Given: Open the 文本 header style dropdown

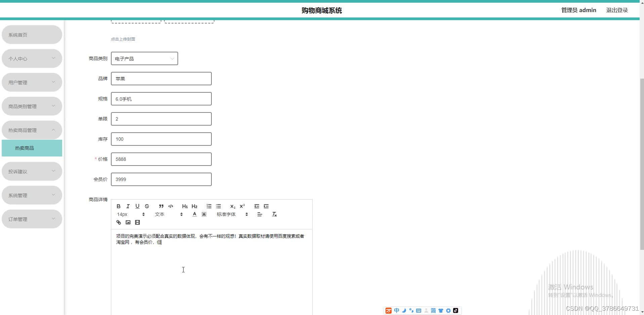Looking at the screenshot, I should [169, 214].
